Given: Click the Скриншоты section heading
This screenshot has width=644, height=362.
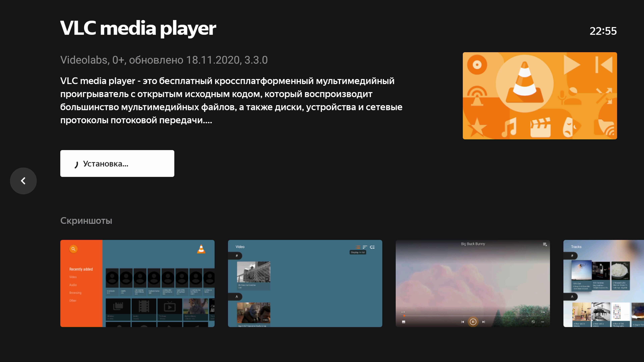Looking at the screenshot, I should point(86,221).
